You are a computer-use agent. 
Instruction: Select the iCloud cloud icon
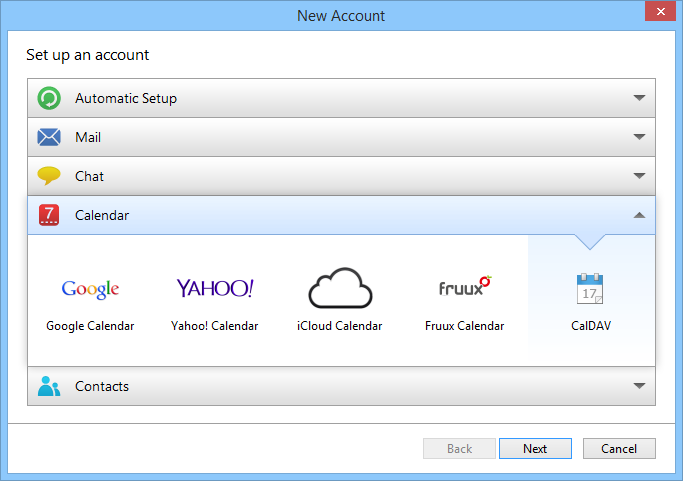(x=340, y=288)
